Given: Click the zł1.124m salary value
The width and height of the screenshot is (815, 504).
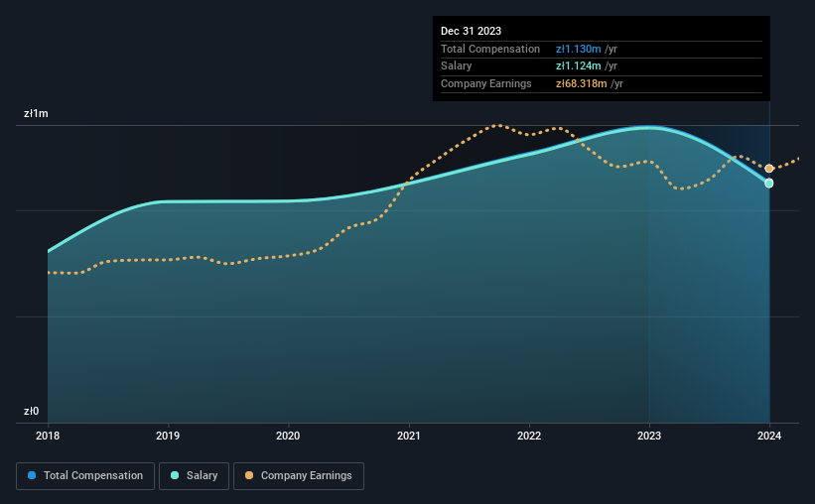Looking at the screenshot, I should (x=579, y=66).
